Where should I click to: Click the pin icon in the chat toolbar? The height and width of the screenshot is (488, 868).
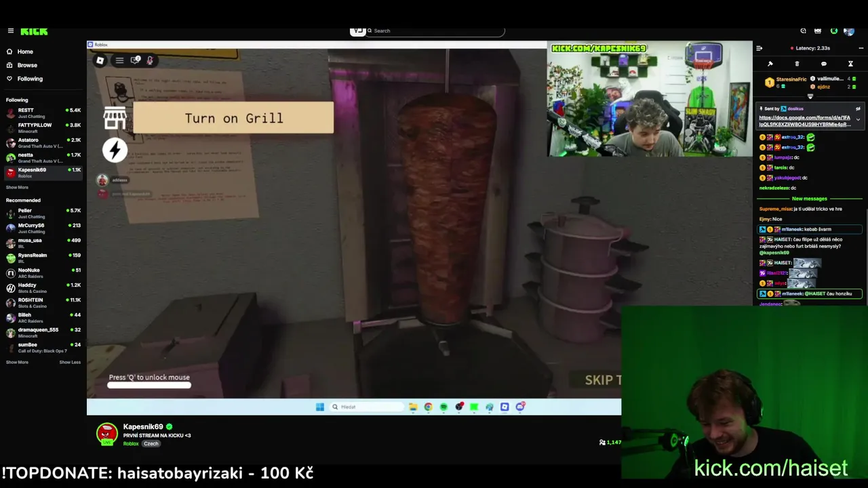pos(770,64)
